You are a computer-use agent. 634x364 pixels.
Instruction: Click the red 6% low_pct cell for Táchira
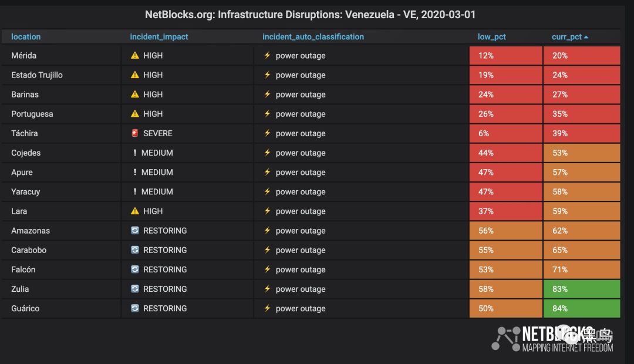(x=506, y=133)
